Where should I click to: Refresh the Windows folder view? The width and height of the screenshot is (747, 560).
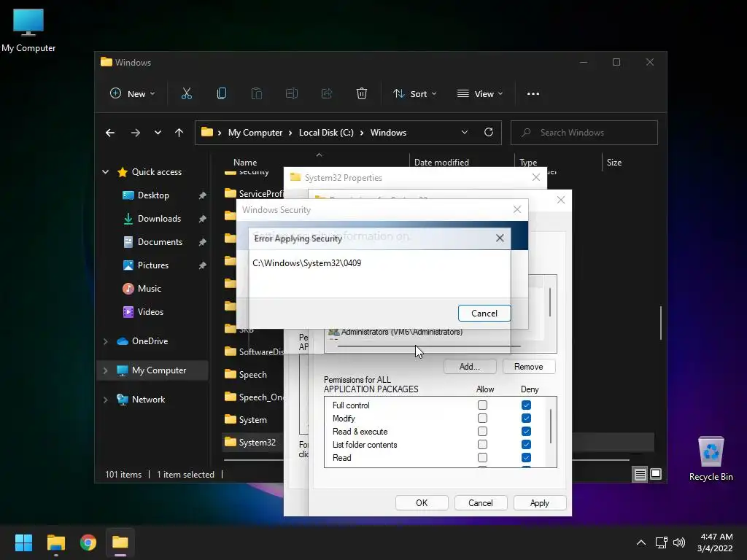pos(489,133)
